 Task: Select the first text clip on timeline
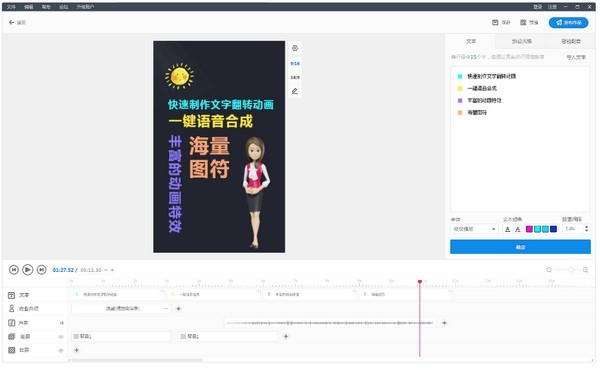[117, 295]
